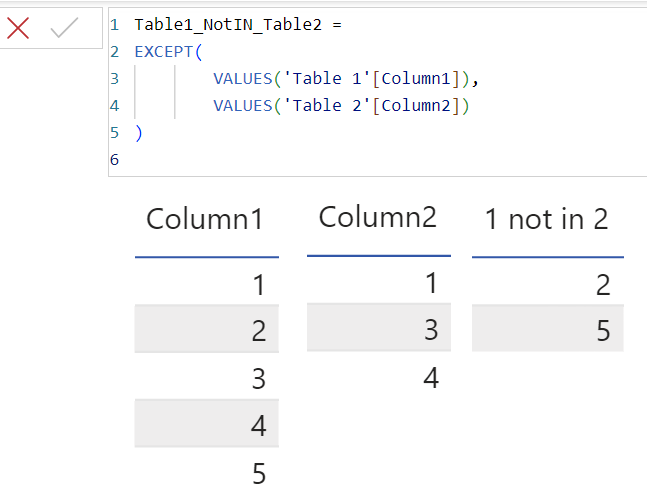Screen dimensions: 647x504
Task: Click line number 6 in editor
Action: (x=114, y=160)
